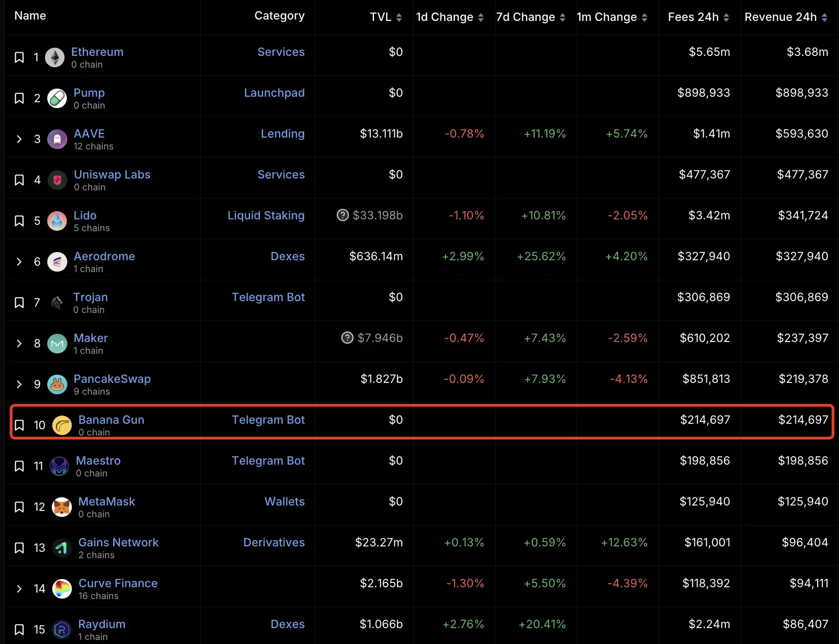
Task: Bookmark the MetaMask row
Action: pyautogui.click(x=19, y=507)
